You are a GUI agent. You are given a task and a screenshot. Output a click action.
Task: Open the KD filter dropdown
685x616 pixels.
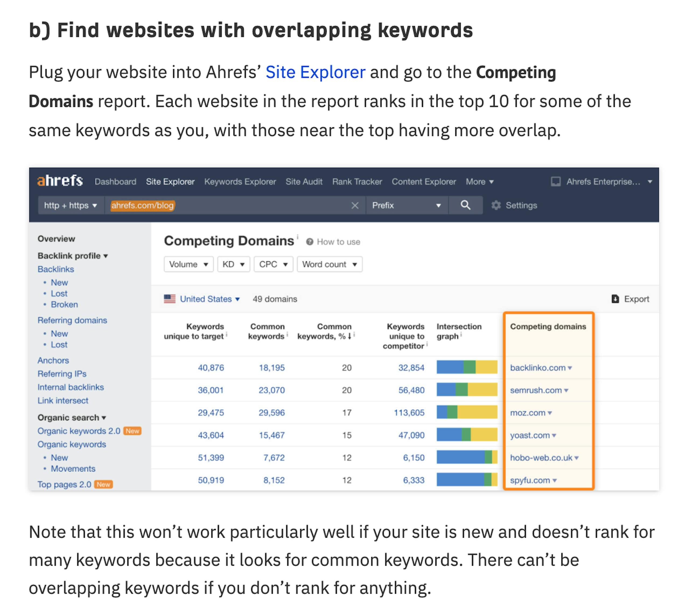pos(233,264)
